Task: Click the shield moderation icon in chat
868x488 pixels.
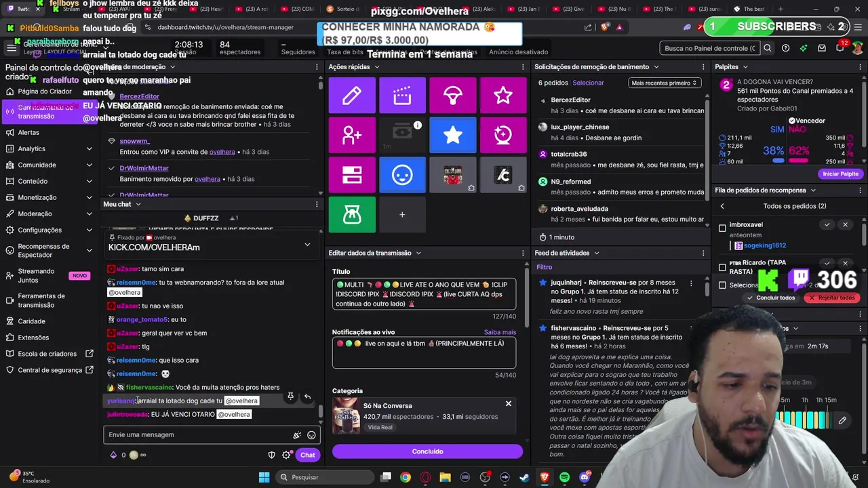Action: click(272, 455)
